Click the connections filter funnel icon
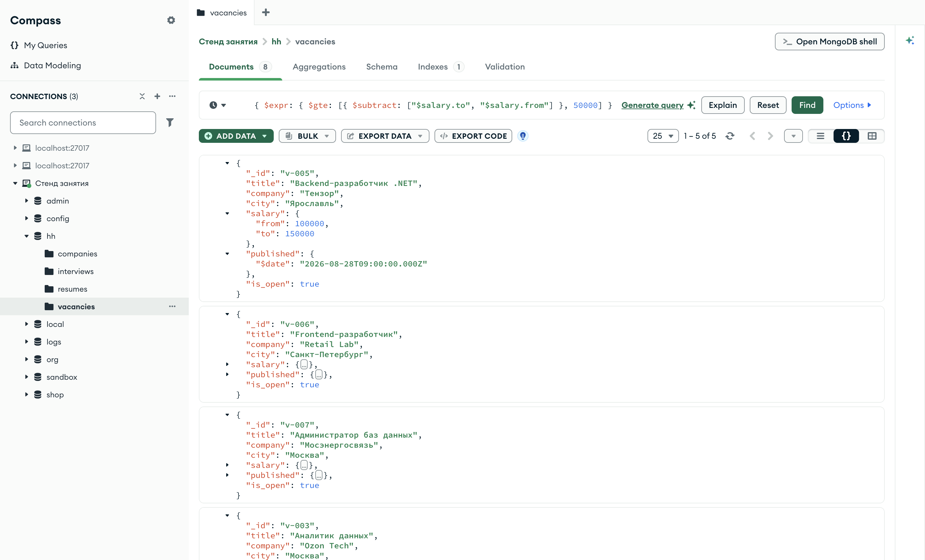 pos(170,122)
